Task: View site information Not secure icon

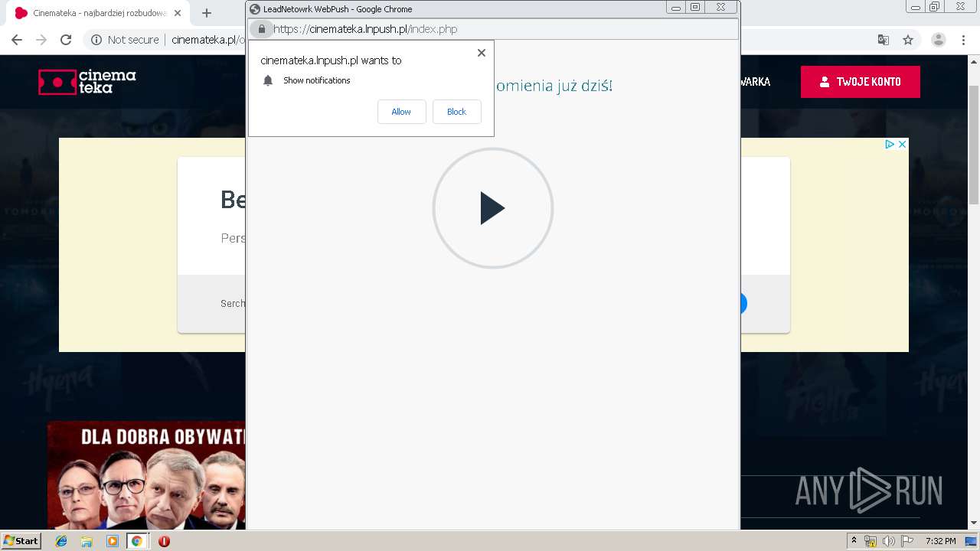Action: tap(96, 40)
